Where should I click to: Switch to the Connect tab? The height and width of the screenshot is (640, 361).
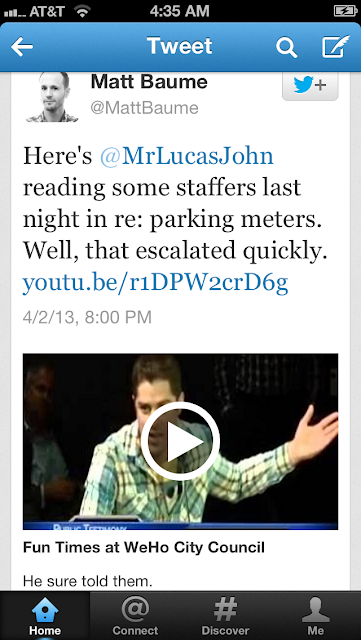pyautogui.click(x=135, y=616)
